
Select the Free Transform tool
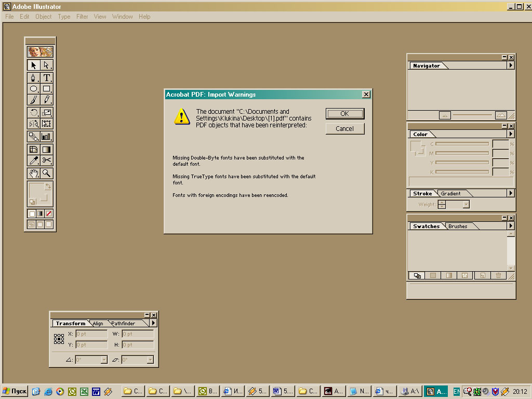pos(46,124)
